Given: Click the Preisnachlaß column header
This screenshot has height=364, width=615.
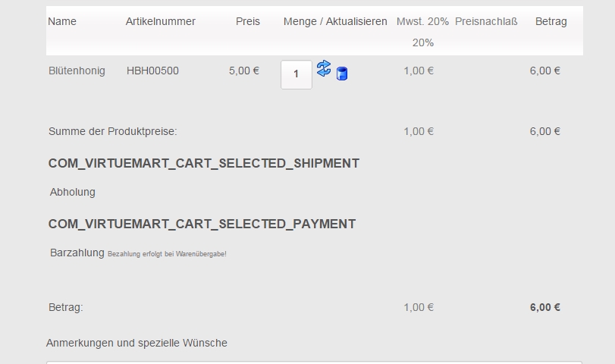Looking at the screenshot, I should (486, 21).
